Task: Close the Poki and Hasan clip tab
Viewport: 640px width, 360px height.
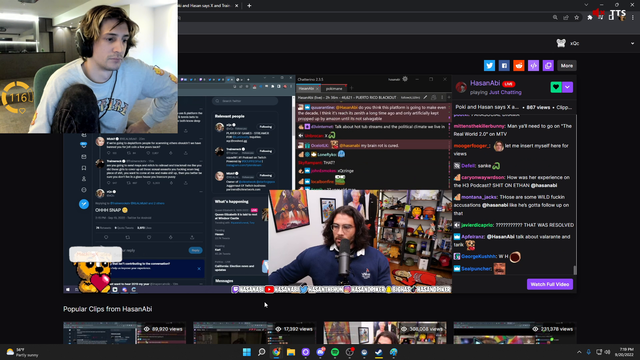Action: [x=236, y=6]
